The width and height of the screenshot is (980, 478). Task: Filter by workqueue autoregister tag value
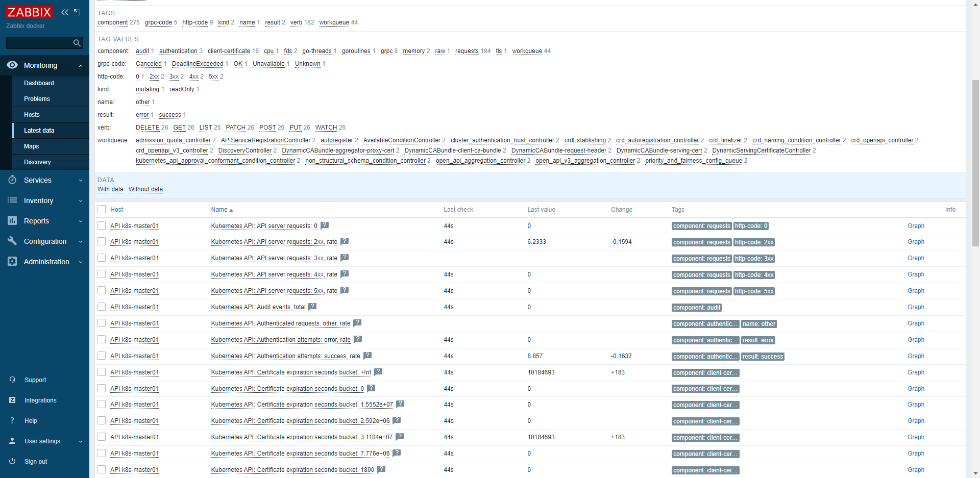(x=336, y=140)
